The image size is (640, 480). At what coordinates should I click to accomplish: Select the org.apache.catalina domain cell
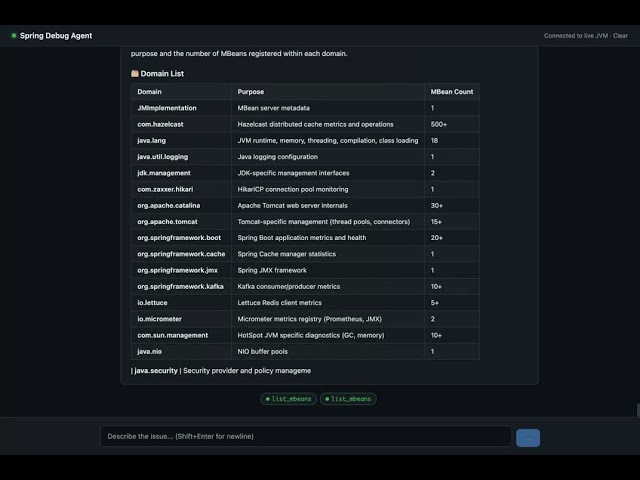pyautogui.click(x=182, y=205)
